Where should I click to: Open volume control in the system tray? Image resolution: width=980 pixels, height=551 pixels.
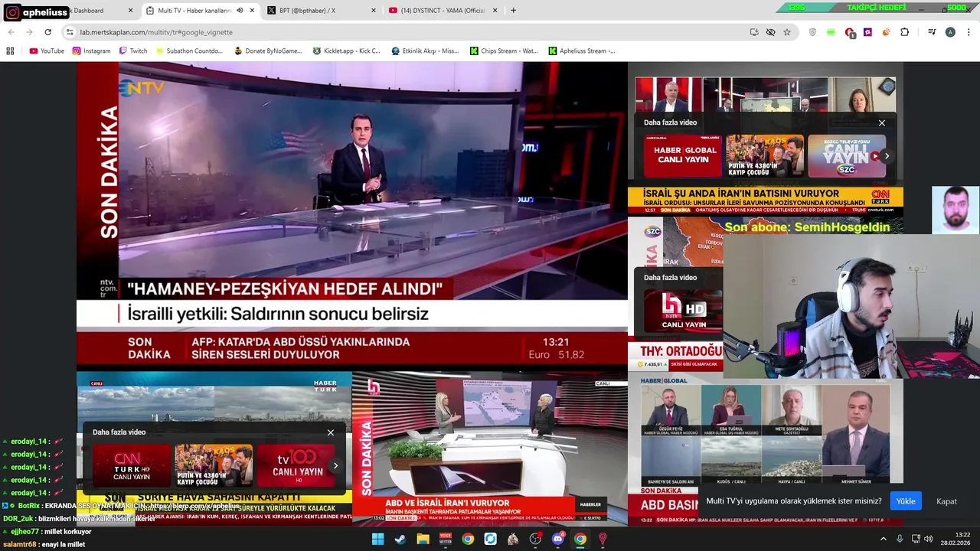coord(929,539)
